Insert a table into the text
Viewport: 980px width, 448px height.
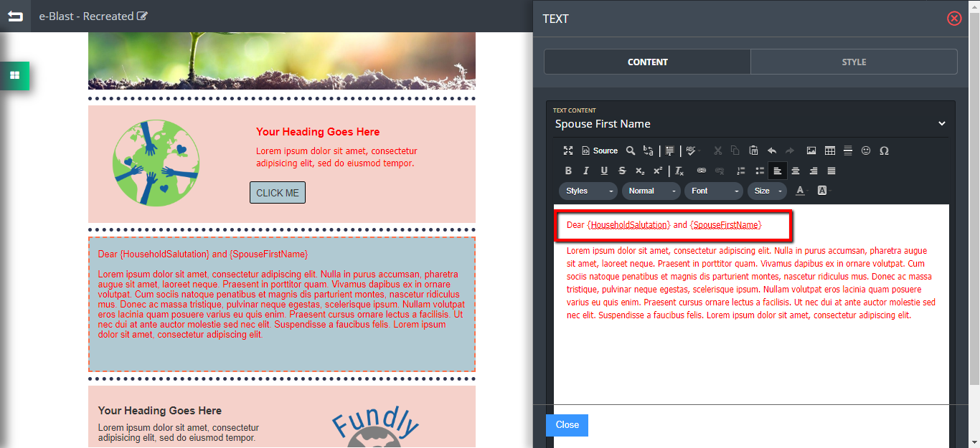tap(830, 151)
